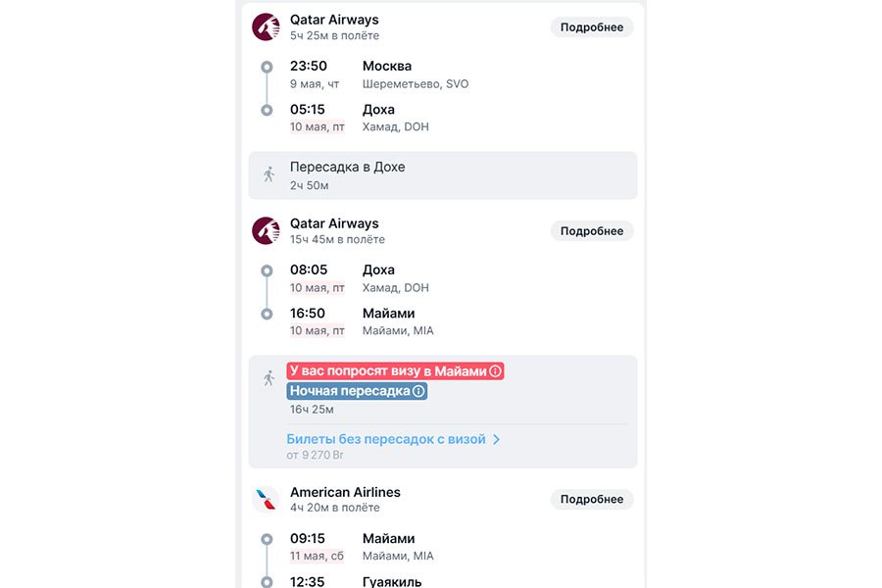Click the second Qatar Airways logo
882x588 pixels.
point(266,231)
